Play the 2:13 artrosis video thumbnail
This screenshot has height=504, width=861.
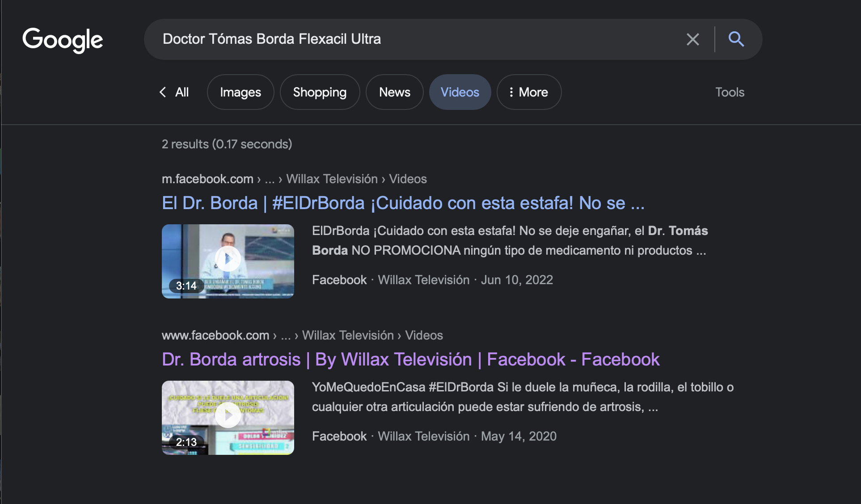tap(228, 416)
